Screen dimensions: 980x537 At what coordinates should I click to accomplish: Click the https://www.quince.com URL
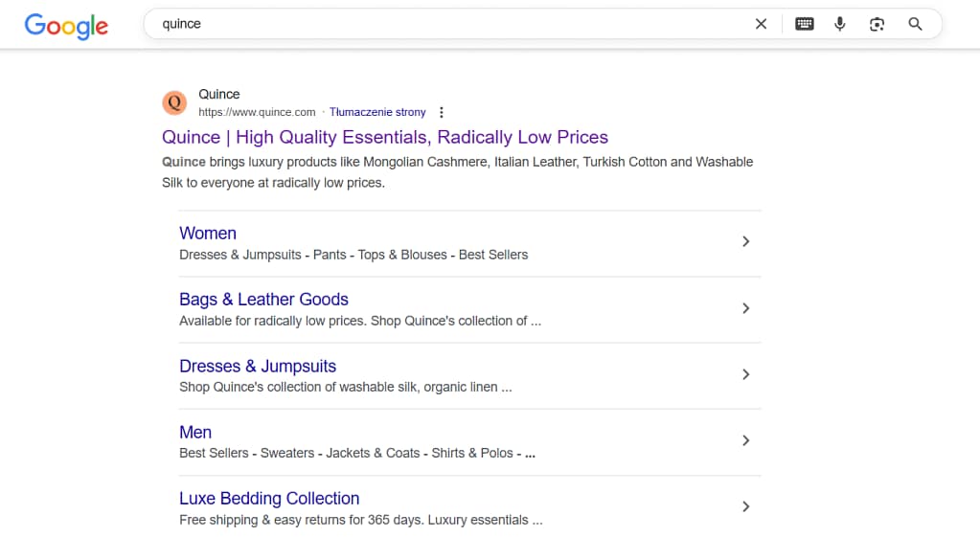tap(257, 112)
